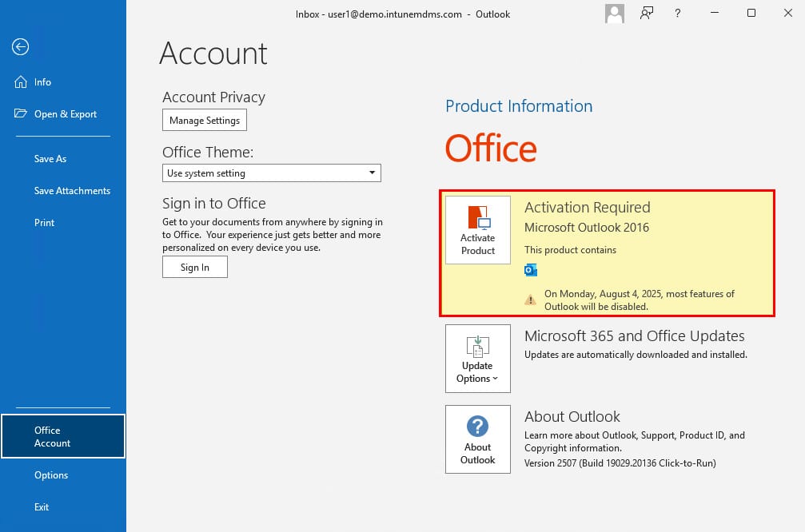Screen dimensions: 805x532
Task: Click the Microsoft Outlook 2016 text
Action: pos(587,228)
